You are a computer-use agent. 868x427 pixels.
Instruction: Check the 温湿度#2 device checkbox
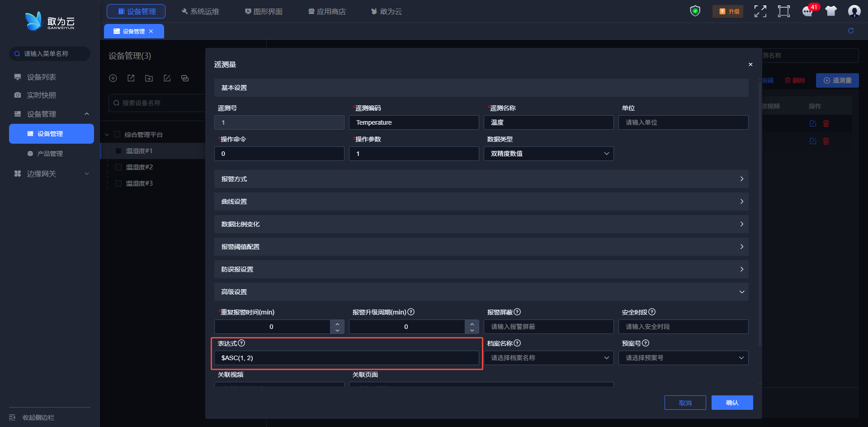pos(118,167)
